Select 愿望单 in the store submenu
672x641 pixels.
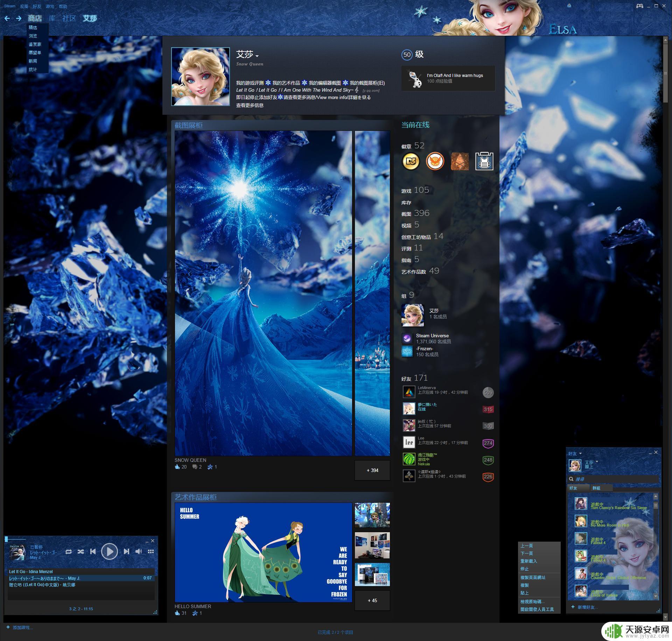(x=35, y=52)
